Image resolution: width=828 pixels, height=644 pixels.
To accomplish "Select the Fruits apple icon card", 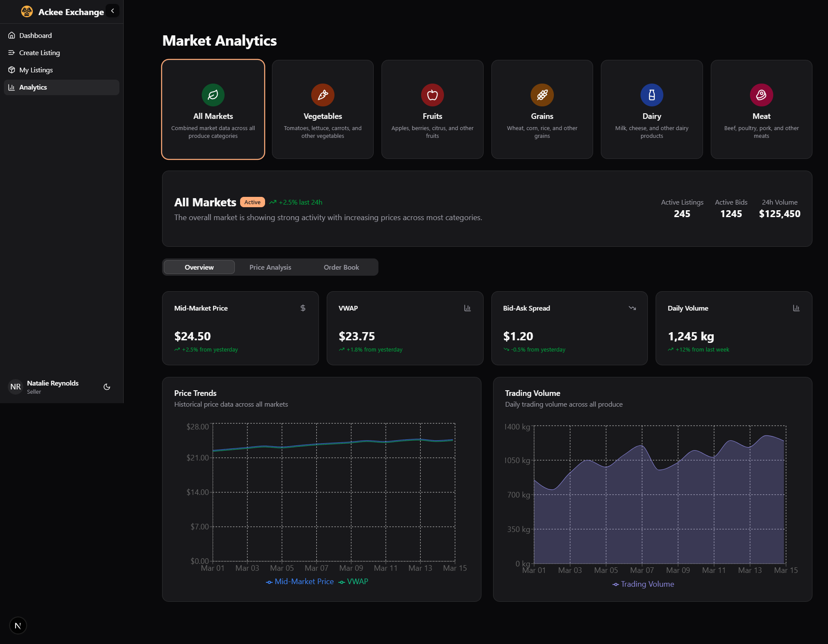I will pyautogui.click(x=432, y=95).
